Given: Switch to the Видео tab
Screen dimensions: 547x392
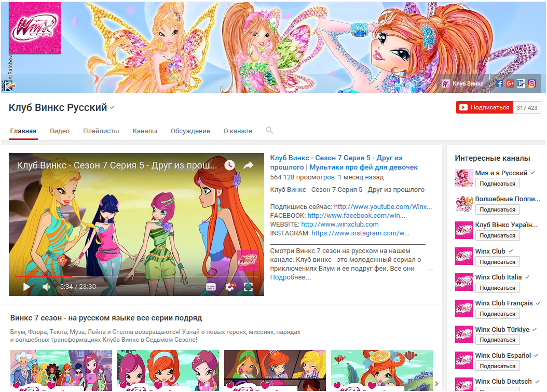Looking at the screenshot, I should click(60, 131).
